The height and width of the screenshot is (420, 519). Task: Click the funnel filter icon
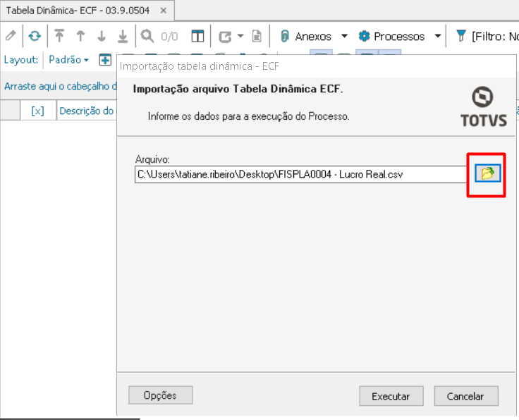(x=460, y=36)
